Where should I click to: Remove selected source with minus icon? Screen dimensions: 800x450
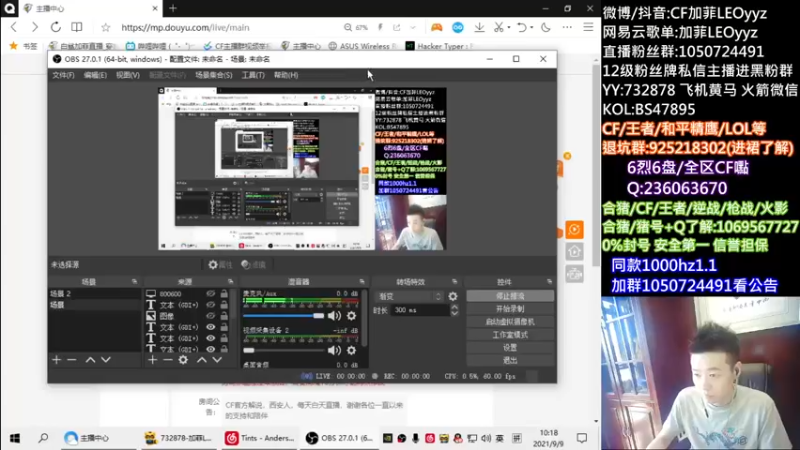coord(168,360)
